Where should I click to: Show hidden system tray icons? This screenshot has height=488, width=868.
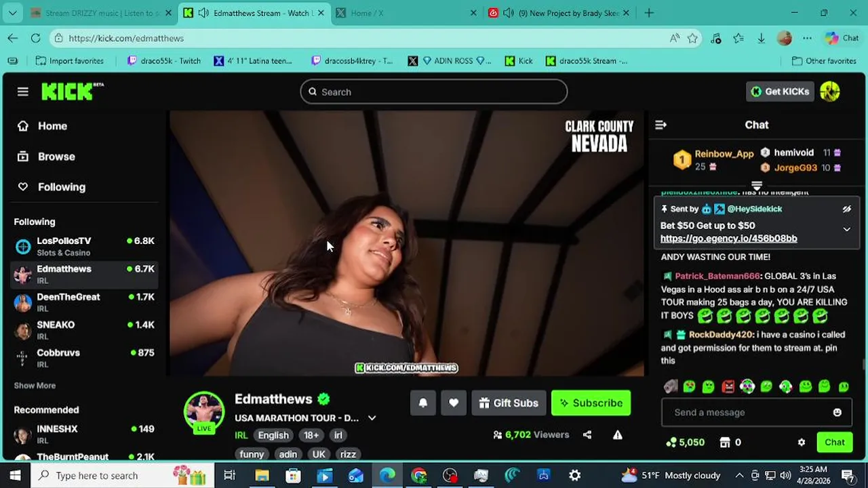(739, 476)
